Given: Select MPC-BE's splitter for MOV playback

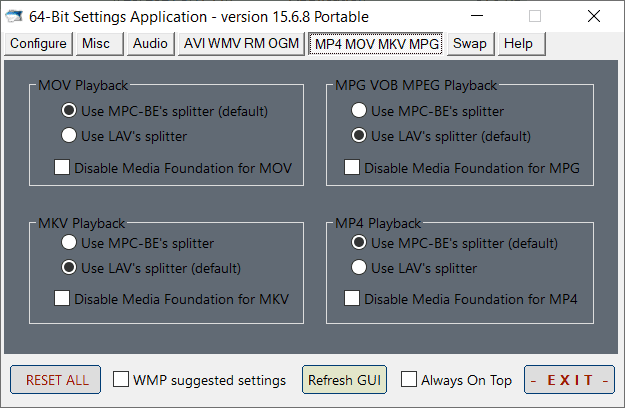Looking at the screenshot, I should tap(70, 111).
